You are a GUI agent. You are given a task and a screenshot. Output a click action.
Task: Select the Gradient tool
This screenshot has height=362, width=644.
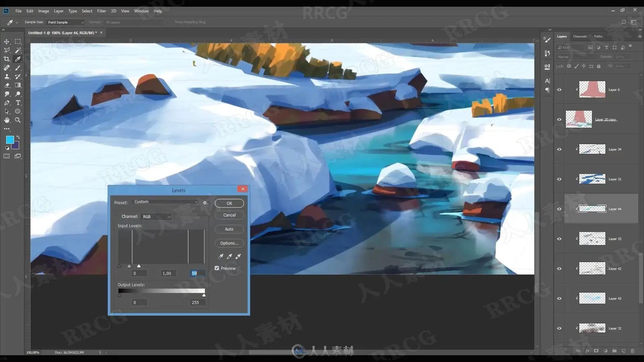pyautogui.click(x=18, y=85)
